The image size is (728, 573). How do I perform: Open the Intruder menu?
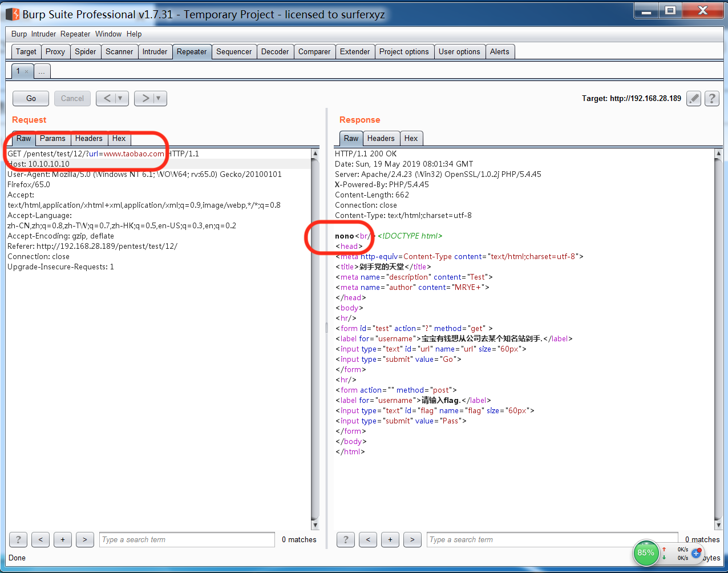click(44, 34)
